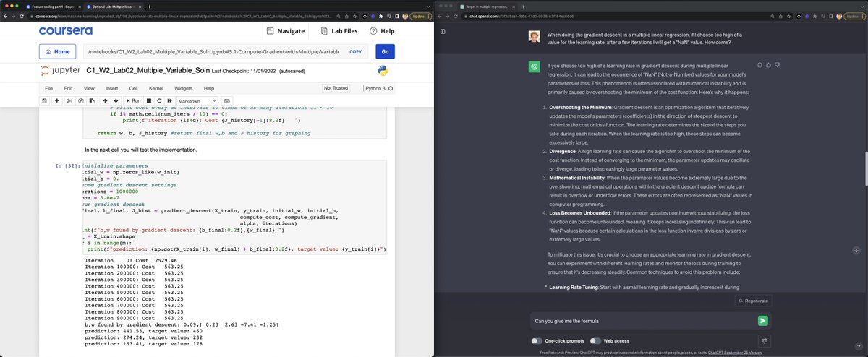Open the settings sliders icon in ChatGPT
The height and width of the screenshot is (357, 868).
click(765, 340)
